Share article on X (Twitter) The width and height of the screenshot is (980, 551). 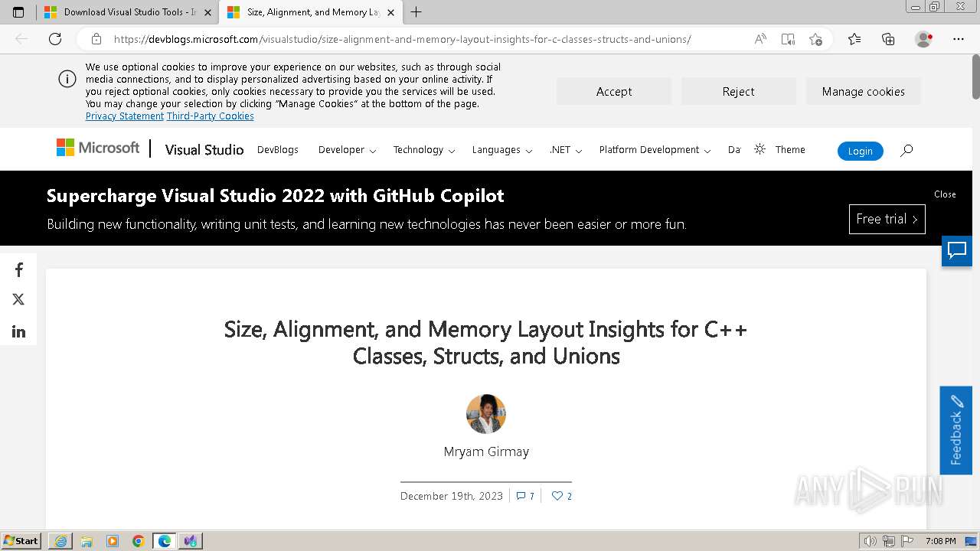pos(19,300)
